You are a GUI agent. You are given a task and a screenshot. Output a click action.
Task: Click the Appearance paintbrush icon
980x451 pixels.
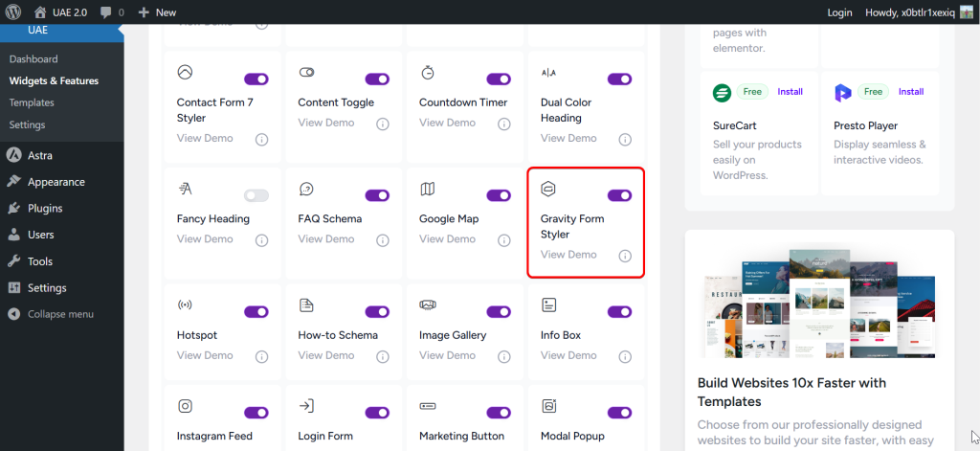pos(13,181)
